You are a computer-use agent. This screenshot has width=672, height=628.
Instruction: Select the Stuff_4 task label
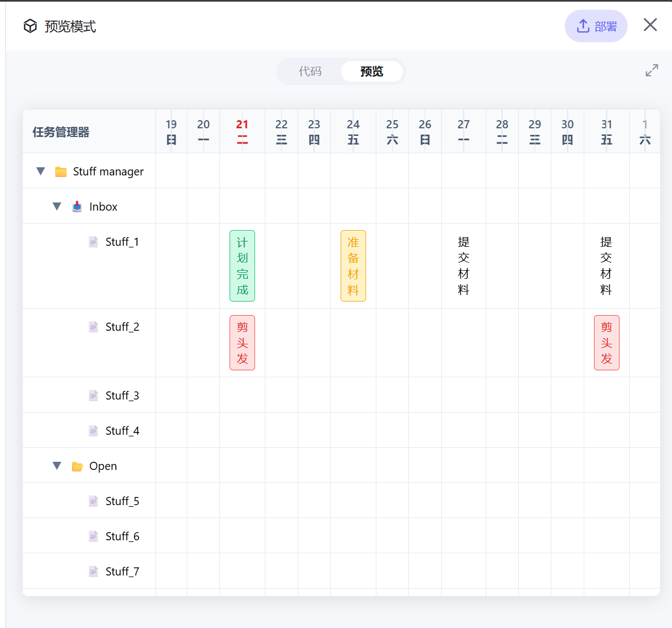click(x=122, y=431)
